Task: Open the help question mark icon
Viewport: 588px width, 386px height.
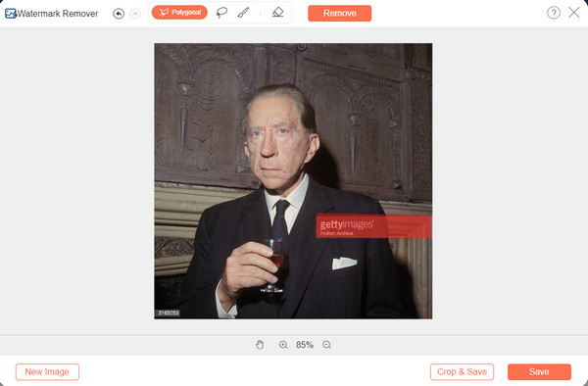Action: click(554, 13)
